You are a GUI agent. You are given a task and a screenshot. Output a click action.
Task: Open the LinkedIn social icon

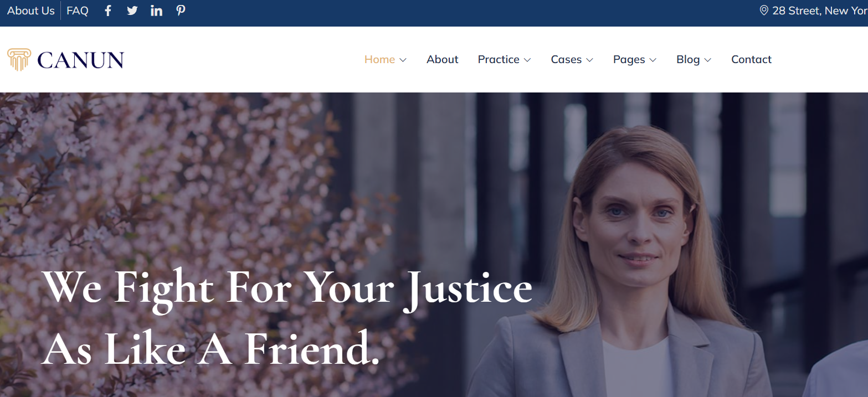157,11
